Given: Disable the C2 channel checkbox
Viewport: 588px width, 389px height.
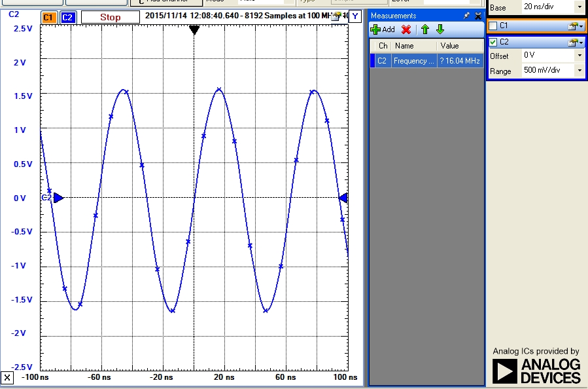Looking at the screenshot, I should tap(493, 42).
